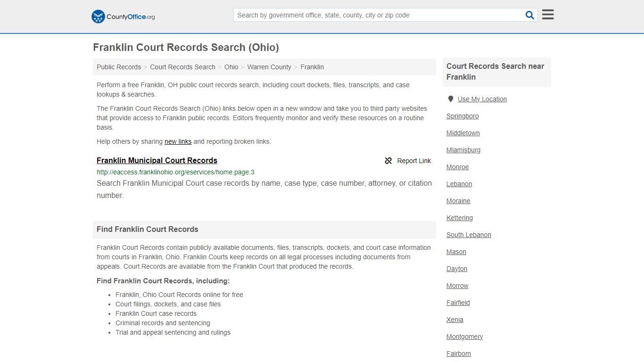The width and height of the screenshot is (644, 362).
Task: Open the hamburger menu
Action: click(x=548, y=15)
